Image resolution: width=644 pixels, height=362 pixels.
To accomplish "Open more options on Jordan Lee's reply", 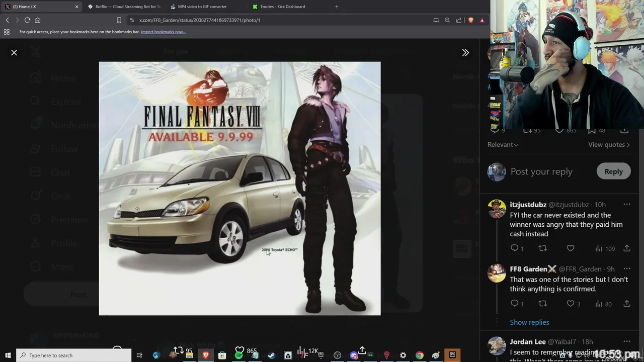I will (x=626, y=341).
